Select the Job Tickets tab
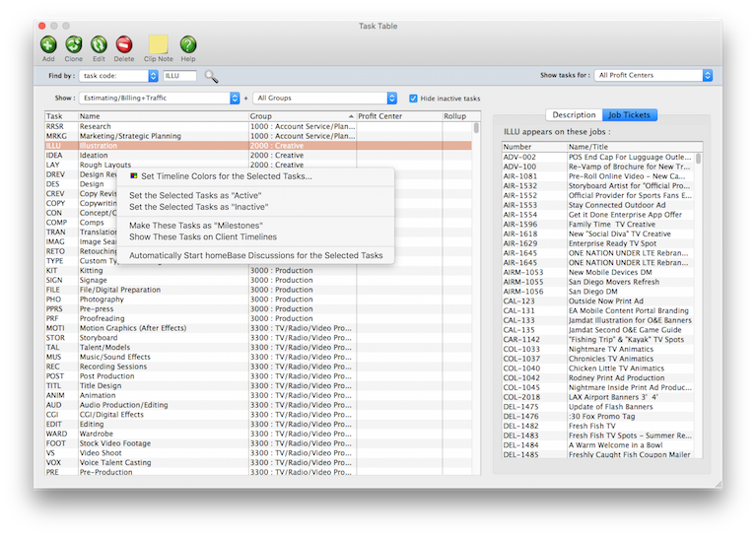 (x=628, y=115)
